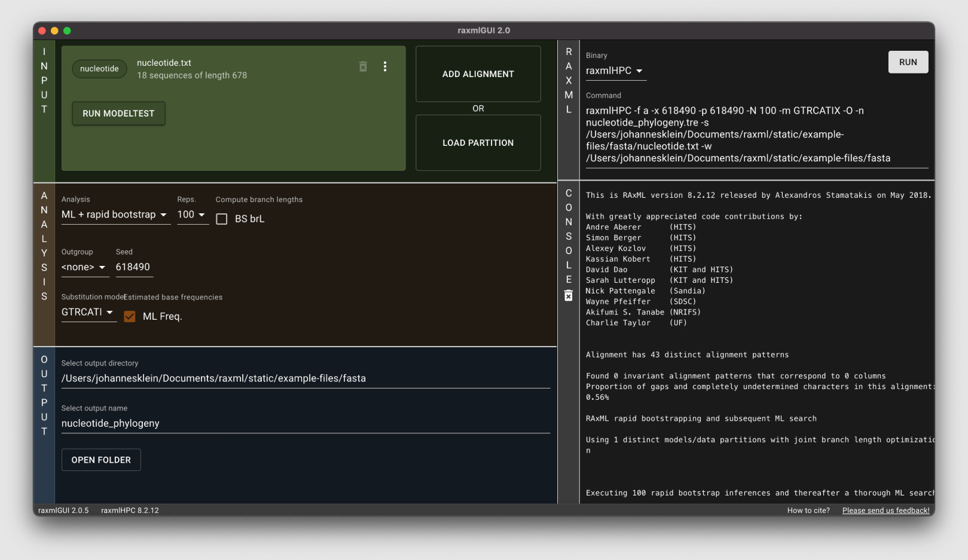Delete the nucleotide.txt alignment with trash icon
This screenshot has height=560, width=968.
363,66
